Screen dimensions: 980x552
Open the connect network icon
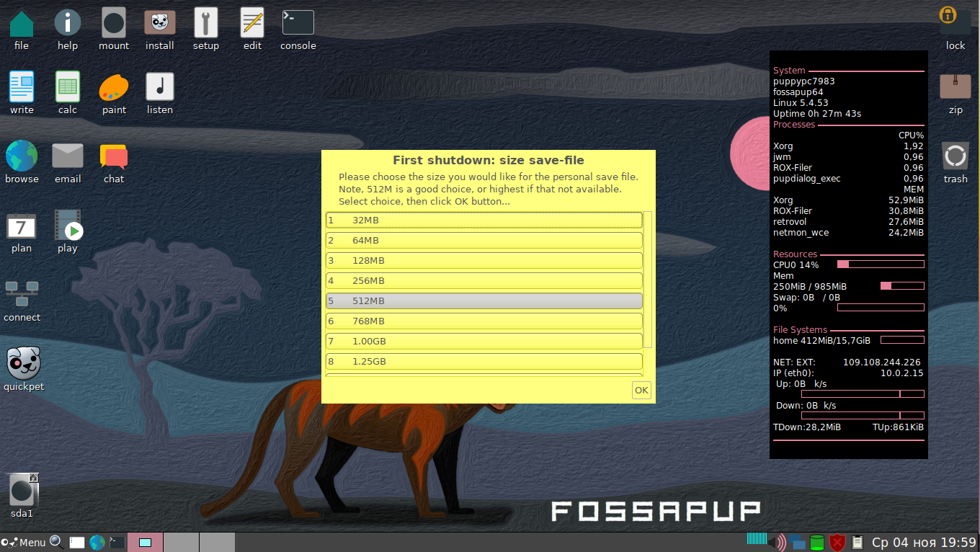tap(22, 294)
